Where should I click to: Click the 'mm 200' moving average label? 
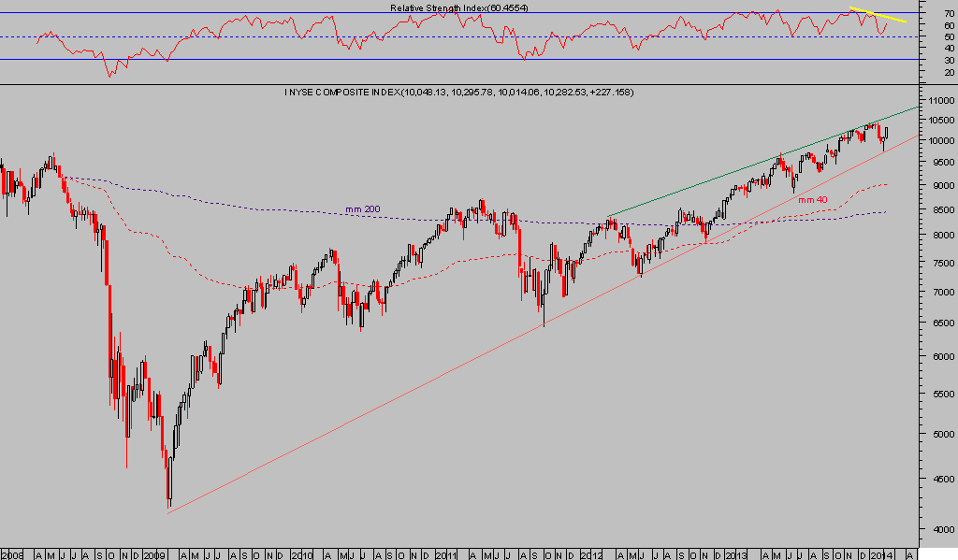click(x=363, y=209)
